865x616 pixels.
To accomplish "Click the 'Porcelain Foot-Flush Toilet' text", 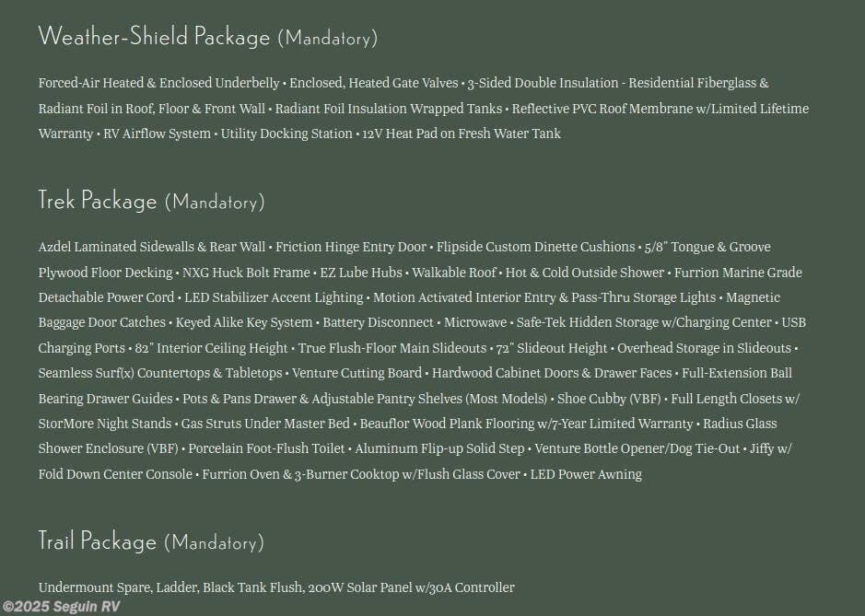I will click(267, 448).
